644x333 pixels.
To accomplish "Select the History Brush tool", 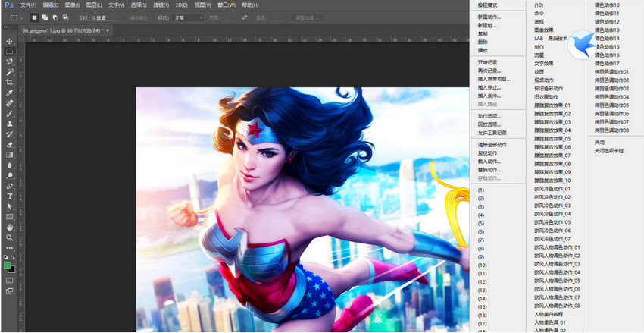I will pyautogui.click(x=9, y=134).
